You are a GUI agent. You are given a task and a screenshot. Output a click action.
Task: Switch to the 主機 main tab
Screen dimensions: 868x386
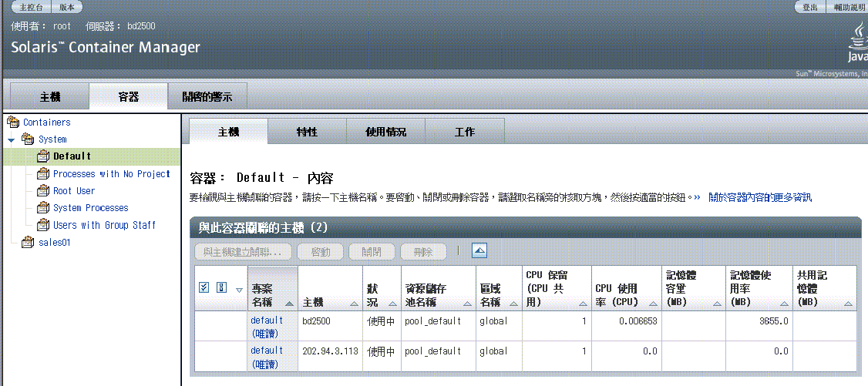tap(50, 97)
